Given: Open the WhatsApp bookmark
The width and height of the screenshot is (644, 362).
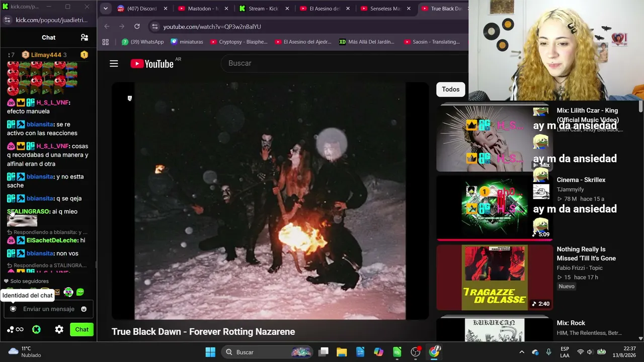Looking at the screenshot, I should [x=143, y=42].
